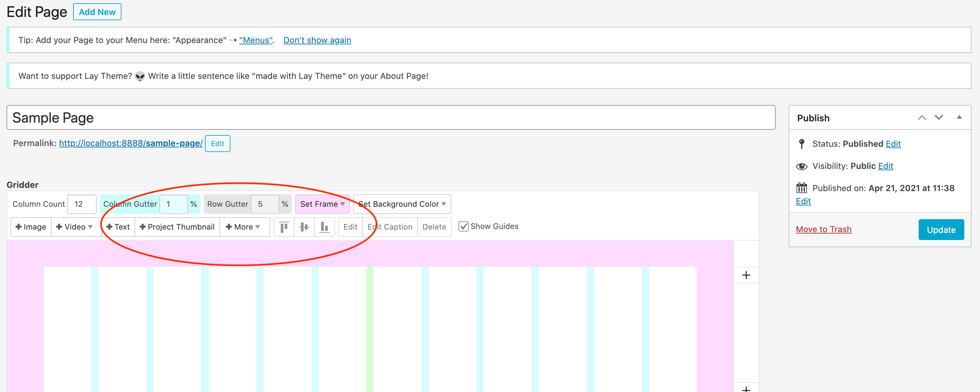The image size is (980, 392).
Task: Click the align top icon
Action: (x=284, y=227)
